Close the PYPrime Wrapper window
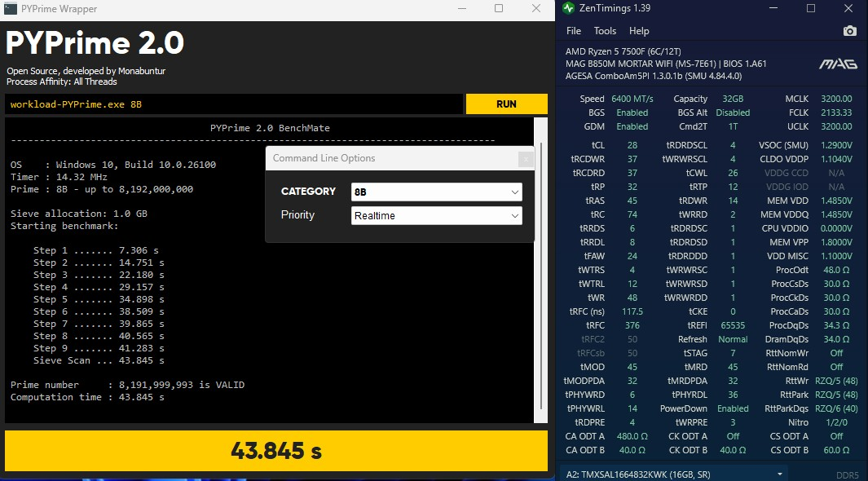Image resolution: width=868 pixels, height=481 pixels. pos(535,8)
